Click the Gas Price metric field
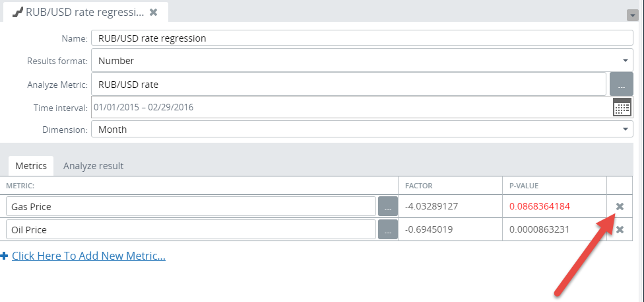Image resolution: width=644 pixels, height=302 pixels. coord(191,207)
